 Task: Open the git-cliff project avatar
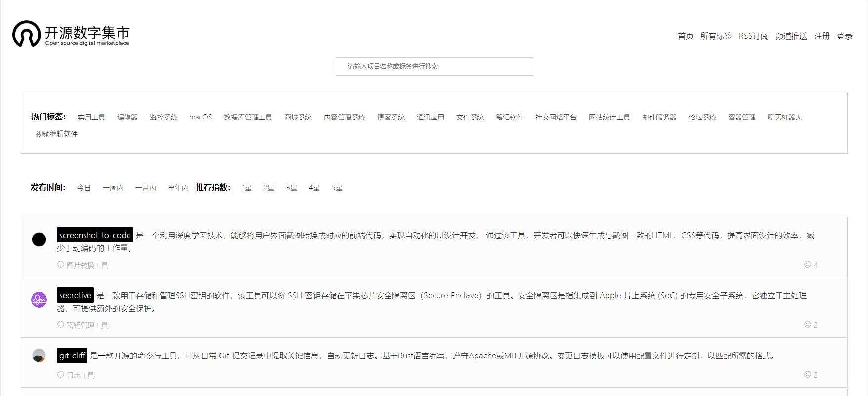[x=39, y=355]
